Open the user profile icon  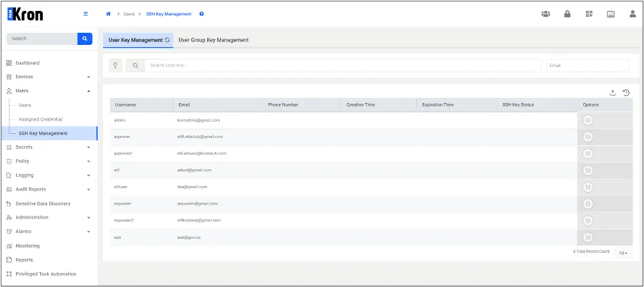point(632,14)
